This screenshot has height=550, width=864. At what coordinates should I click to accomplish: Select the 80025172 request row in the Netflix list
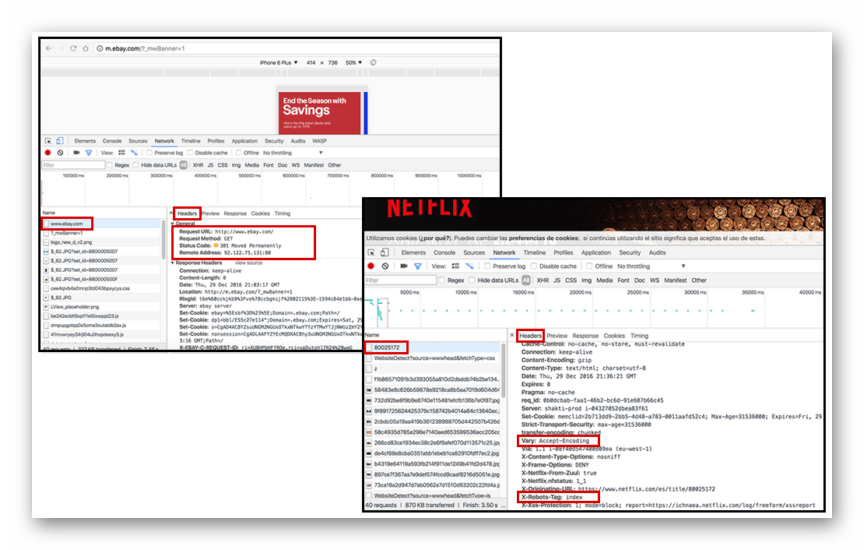[433, 347]
